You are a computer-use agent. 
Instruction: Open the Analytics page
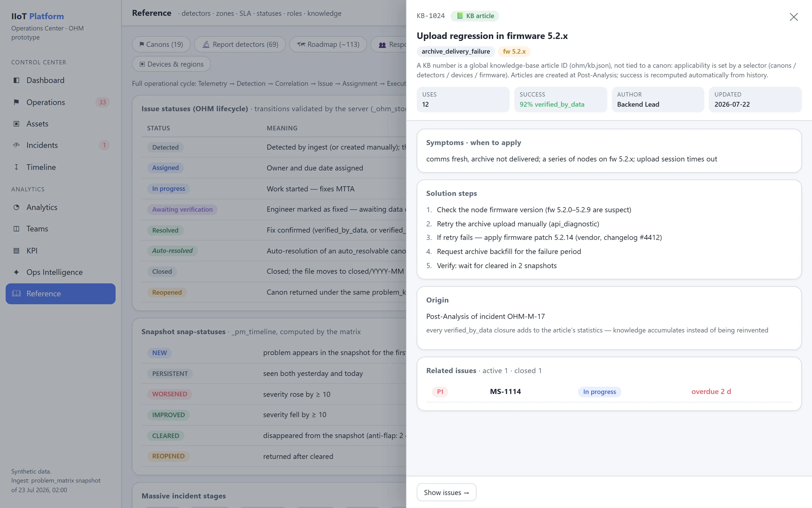pyautogui.click(x=61, y=207)
